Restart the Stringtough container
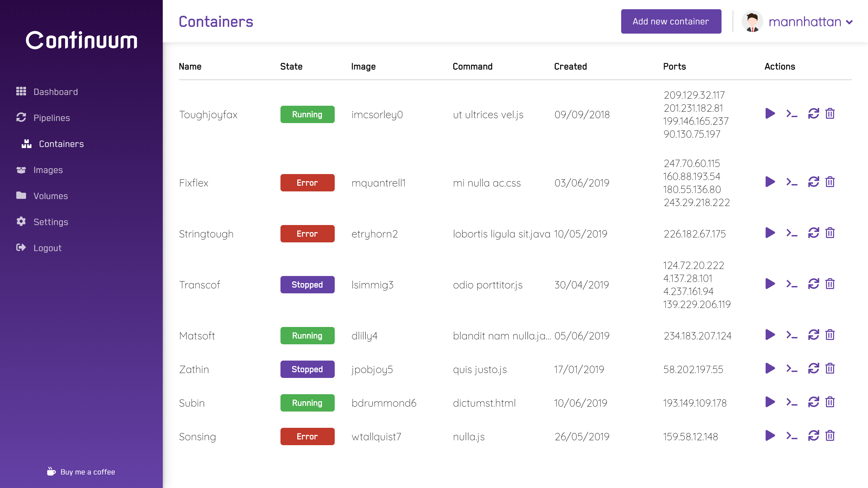The height and width of the screenshot is (488, 868). [x=813, y=233]
